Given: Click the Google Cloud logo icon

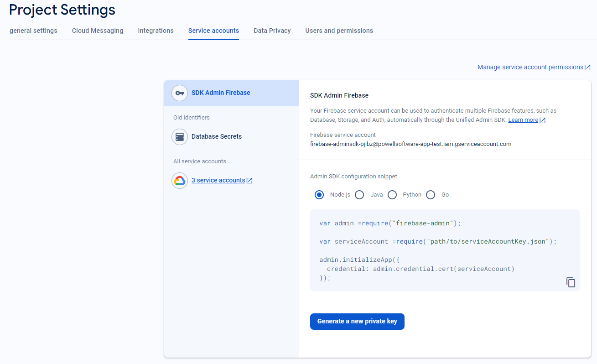Looking at the screenshot, I should point(180,181).
